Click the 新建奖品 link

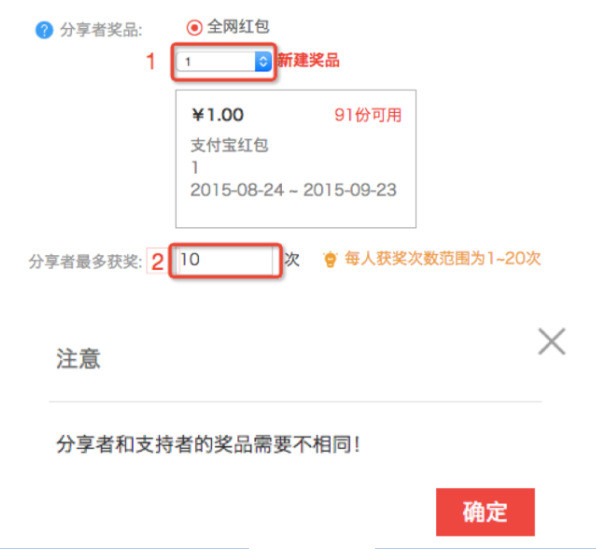308,60
